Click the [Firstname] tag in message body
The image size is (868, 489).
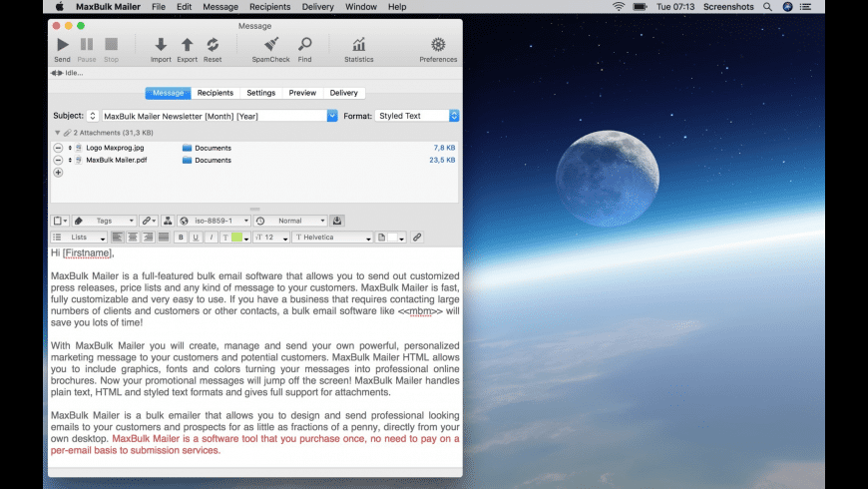tap(88, 253)
